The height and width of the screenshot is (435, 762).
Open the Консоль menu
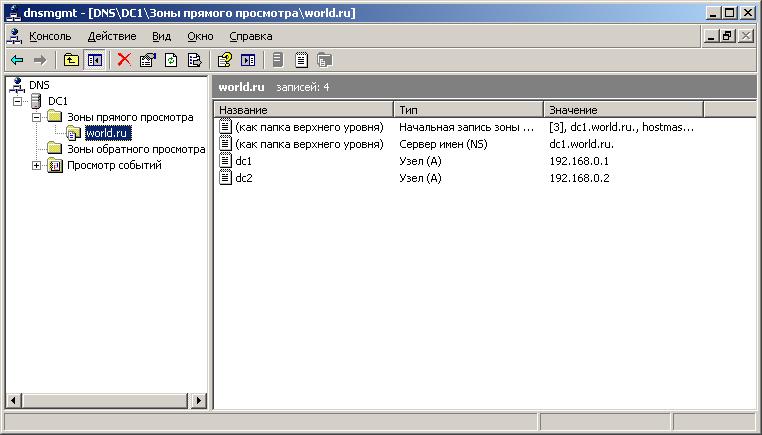(50, 36)
